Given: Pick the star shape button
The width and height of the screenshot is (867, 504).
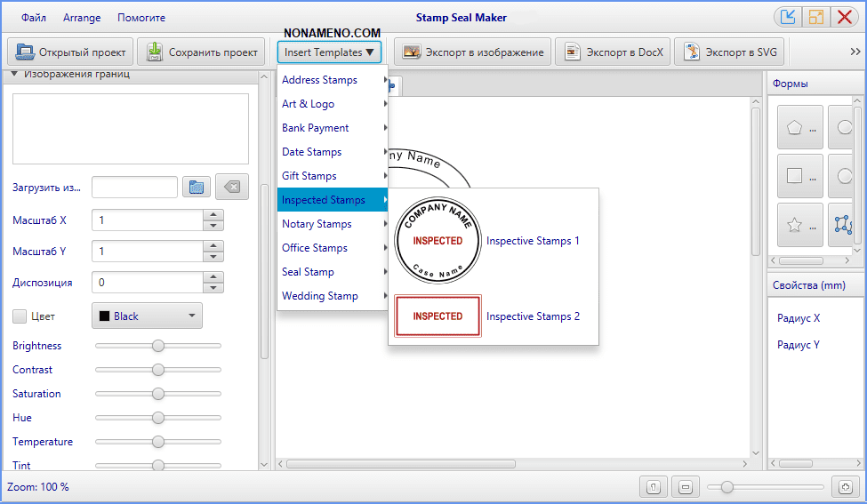Looking at the screenshot, I should [799, 225].
